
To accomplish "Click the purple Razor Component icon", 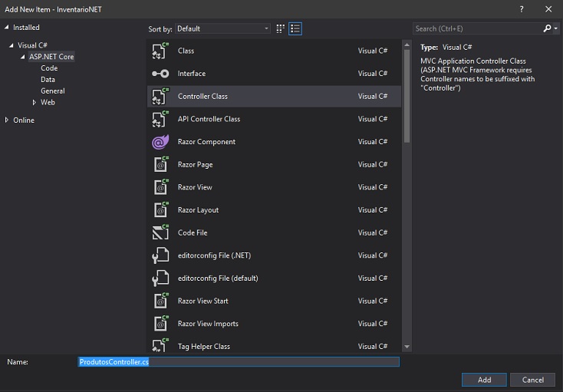I will 160,142.
